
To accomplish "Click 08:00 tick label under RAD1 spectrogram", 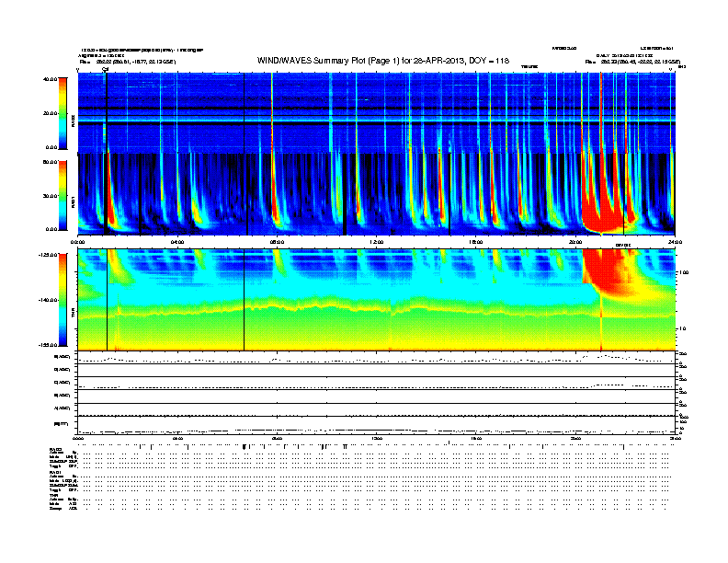I will pyautogui.click(x=277, y=242).
